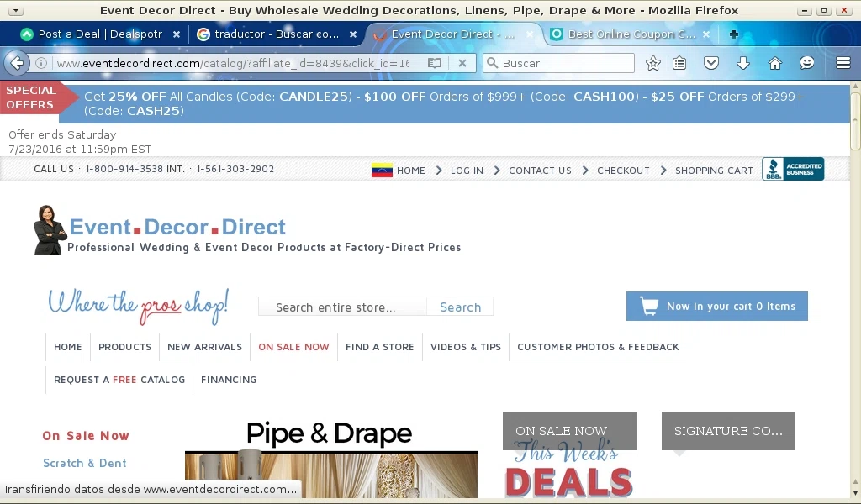The image size is (861, 504).
Task: Open site information icon in address bar
Action: (41, 63)
